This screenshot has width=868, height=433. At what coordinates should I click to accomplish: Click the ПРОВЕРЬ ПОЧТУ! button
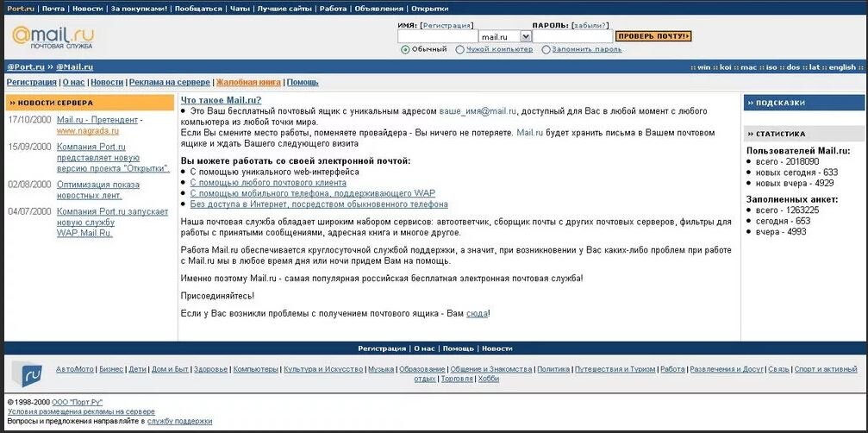pyautogui.click(x=653, y=36)
